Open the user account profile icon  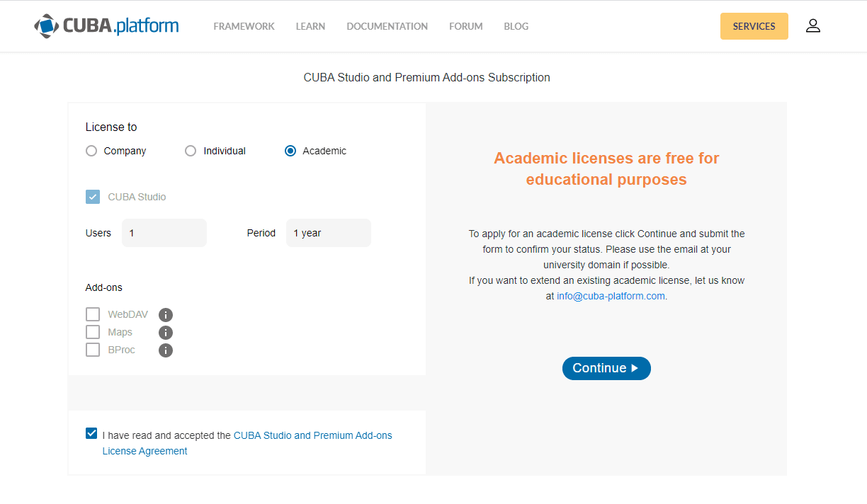click(812, 26)
